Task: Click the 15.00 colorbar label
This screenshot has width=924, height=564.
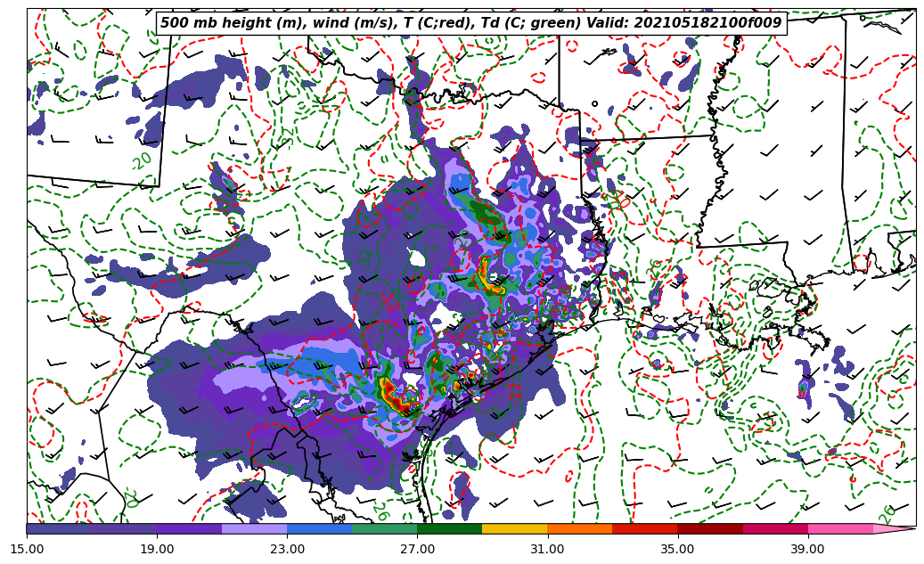Action: click(27, 549)
